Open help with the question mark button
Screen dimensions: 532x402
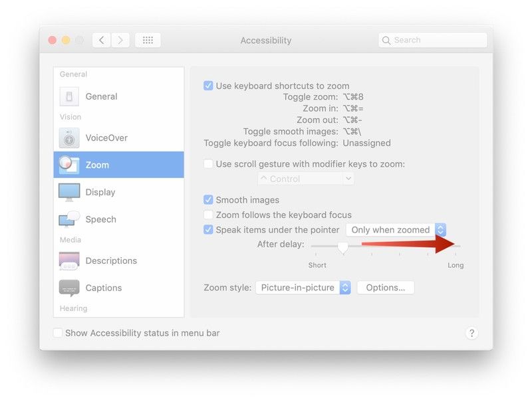click(x=471, y=333)
